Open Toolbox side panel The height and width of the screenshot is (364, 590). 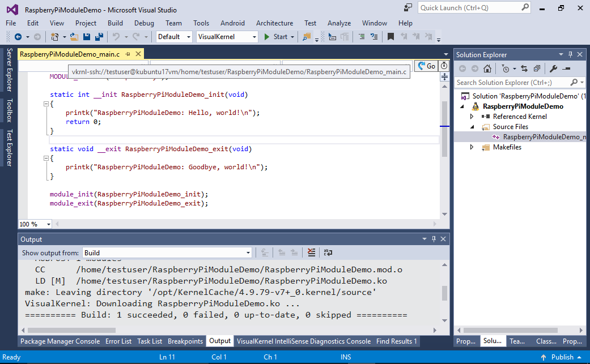(10, 110)
